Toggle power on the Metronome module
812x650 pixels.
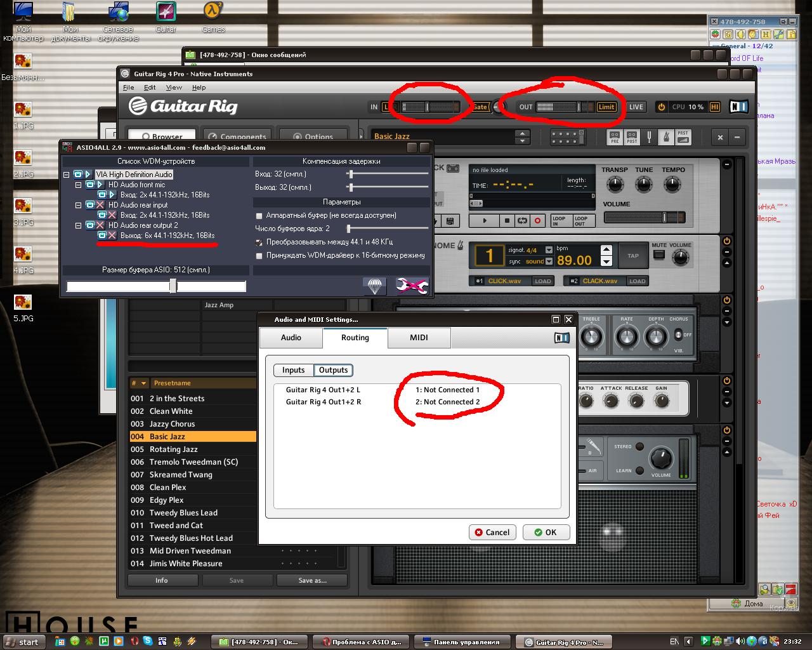tap(727, 241)
